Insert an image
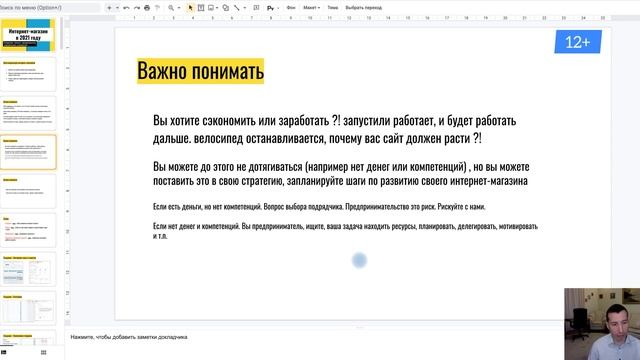This screenshot has height=360, width=640. point(211,8)
